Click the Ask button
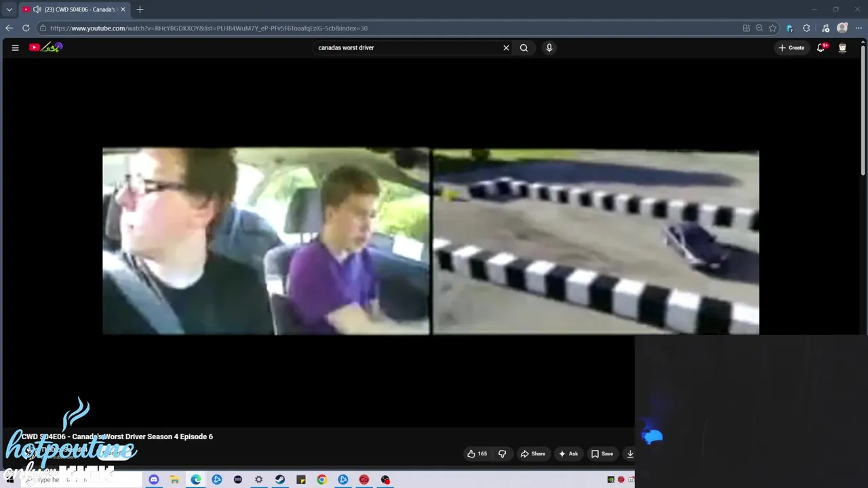The width and height of the screenshot is (868, 488). pyautogui.click(x=568, y=453)
